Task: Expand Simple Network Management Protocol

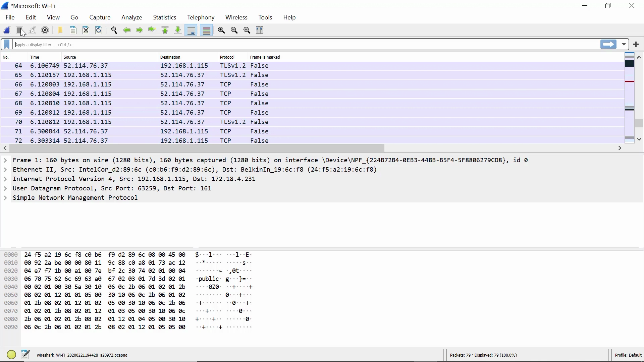Action: point(5,198)
